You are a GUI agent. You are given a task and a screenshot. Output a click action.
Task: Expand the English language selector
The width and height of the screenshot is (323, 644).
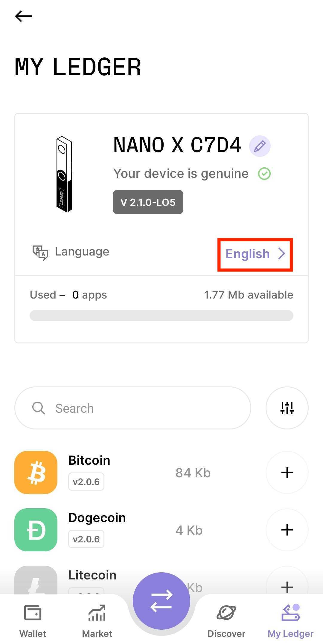pos(255,254)
